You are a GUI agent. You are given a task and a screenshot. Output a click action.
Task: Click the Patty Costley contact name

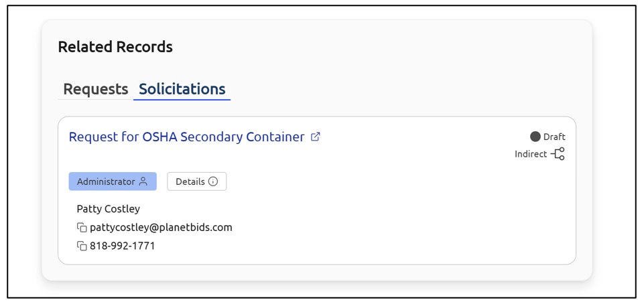click(109, 209)
